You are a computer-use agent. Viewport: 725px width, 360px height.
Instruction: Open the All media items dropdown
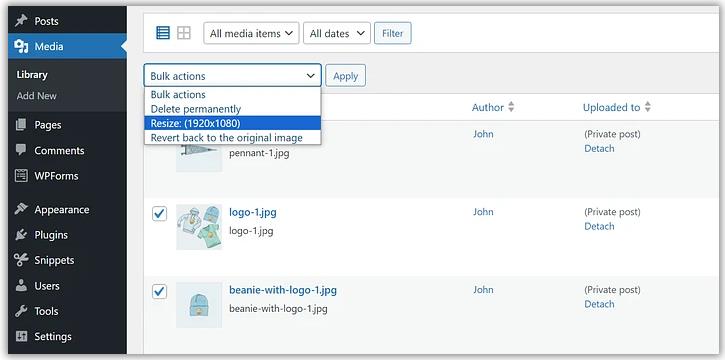(x=251, y=33)
